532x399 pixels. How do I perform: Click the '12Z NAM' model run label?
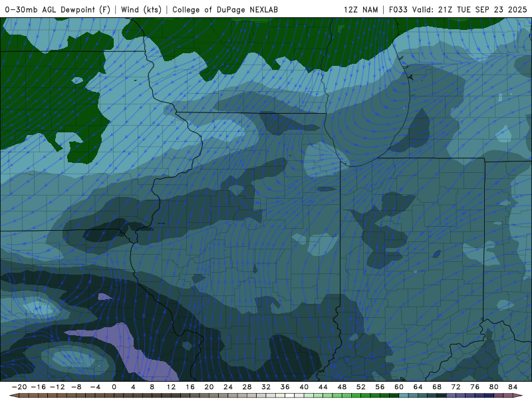[x=360, y=9]
